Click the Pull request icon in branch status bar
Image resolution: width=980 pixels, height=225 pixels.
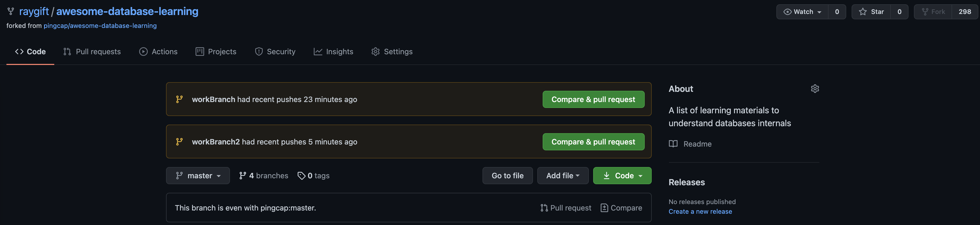pos(544,208)
